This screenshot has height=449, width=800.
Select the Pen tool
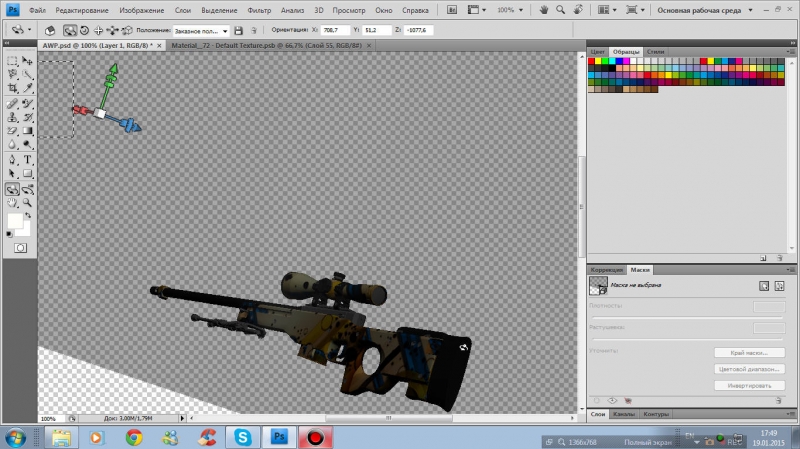pyautogui.click(x=12, y=160)
